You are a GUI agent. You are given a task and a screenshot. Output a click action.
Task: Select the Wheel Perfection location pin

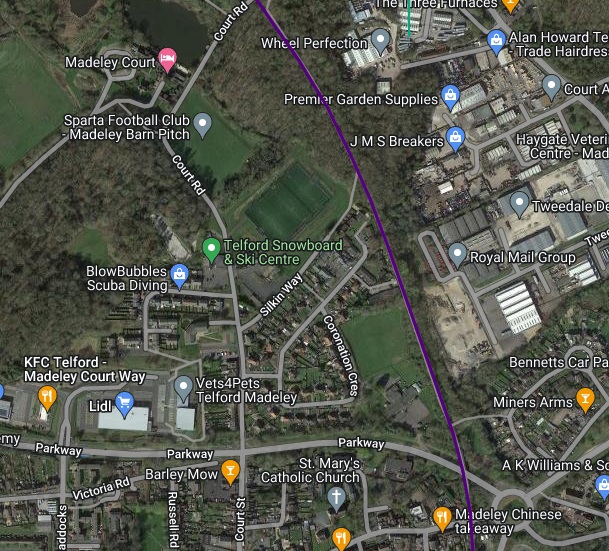pos(380,41)
